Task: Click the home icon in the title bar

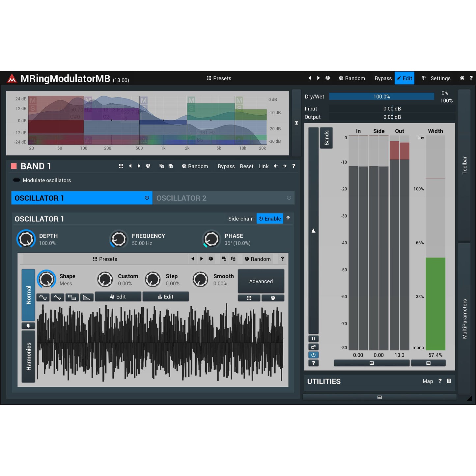Action: (x=462, y=78)
